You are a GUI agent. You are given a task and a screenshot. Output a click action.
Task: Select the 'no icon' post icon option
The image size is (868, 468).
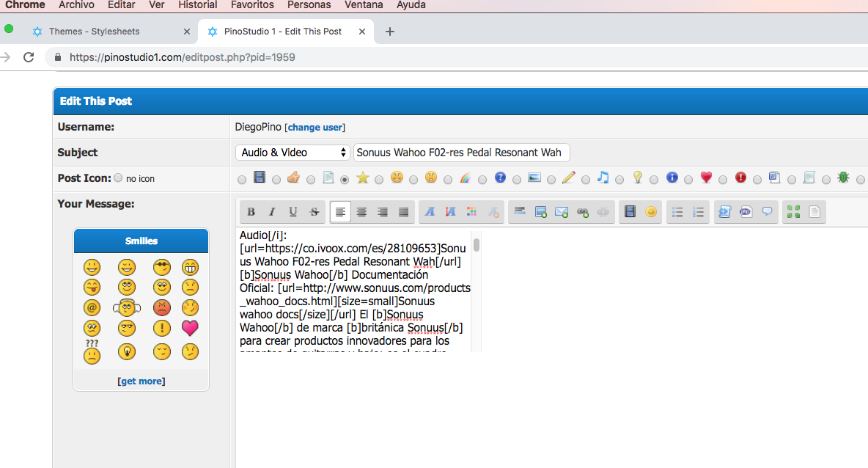tap(118, 178)
